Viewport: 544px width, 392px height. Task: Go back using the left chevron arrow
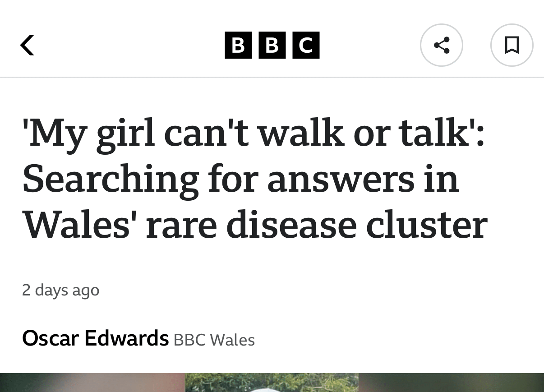28,45
